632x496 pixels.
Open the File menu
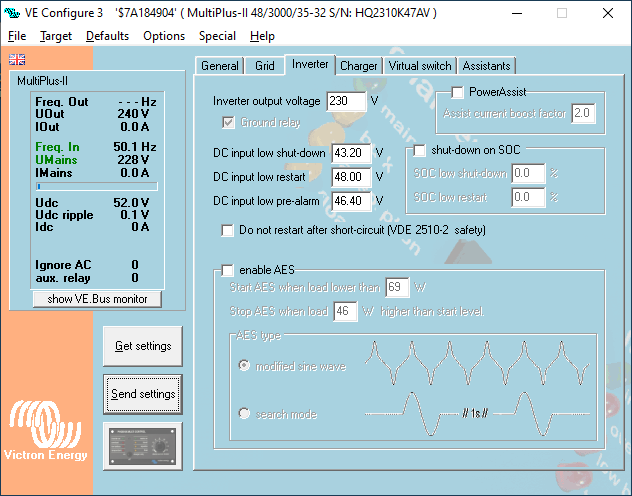point(17,36)
